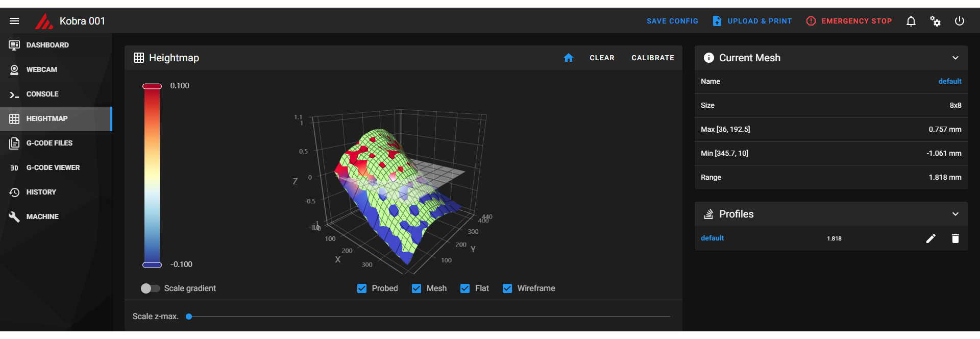This screenshot has width=980, height=339.
Task: Click the default profile link
Action: click(x=712, y=238)
